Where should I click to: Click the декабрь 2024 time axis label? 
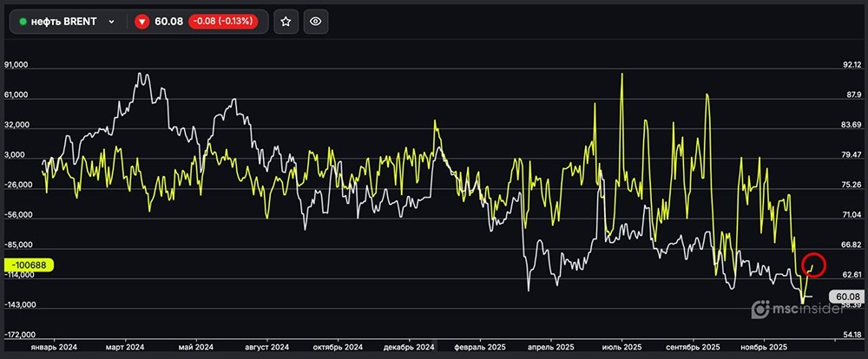click(408, 344)
